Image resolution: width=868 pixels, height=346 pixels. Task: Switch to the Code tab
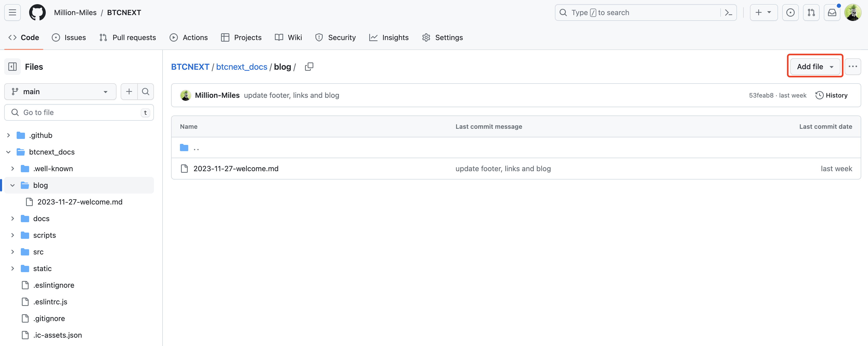pyautogui.click(x=24, y=37)
